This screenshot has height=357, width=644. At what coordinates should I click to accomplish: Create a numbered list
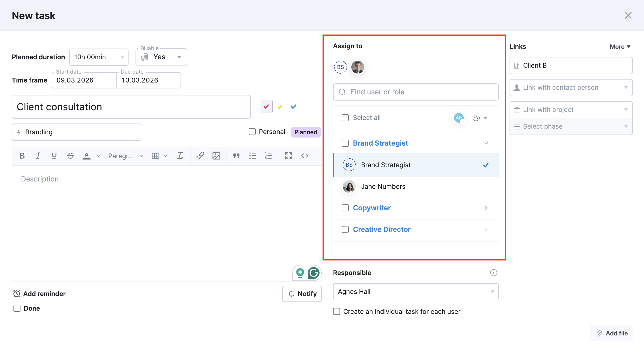(x=268, y=156)
